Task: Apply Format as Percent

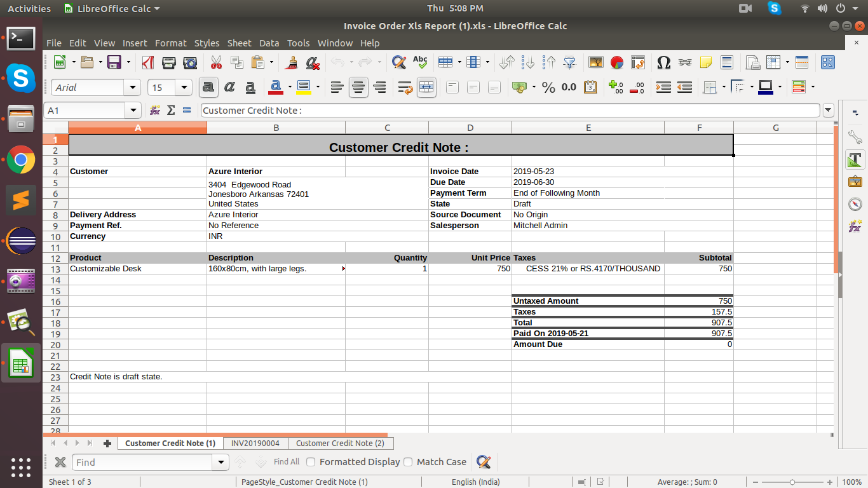Action: coord(548,87)
